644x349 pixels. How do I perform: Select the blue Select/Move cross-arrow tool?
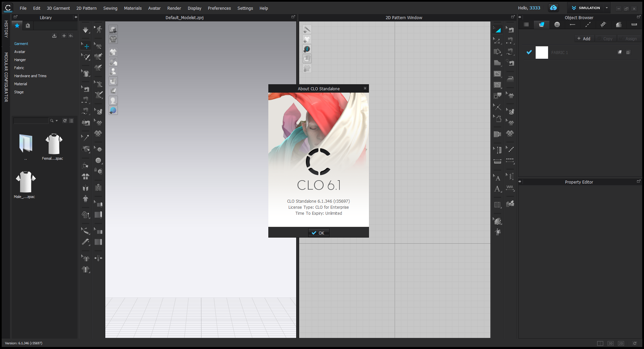pos(86,46)
